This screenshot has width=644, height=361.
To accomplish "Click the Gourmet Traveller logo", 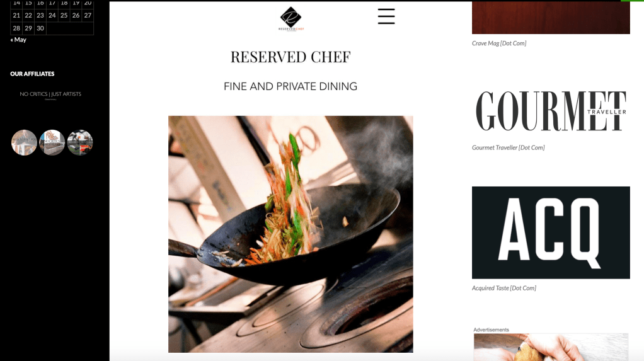I will 551,111.
